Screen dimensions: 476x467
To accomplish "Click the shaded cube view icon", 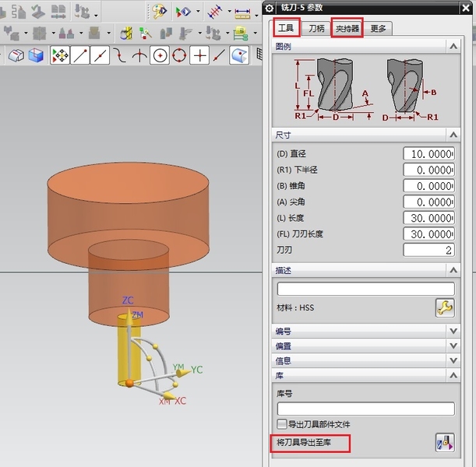I will tap(36, 56).
